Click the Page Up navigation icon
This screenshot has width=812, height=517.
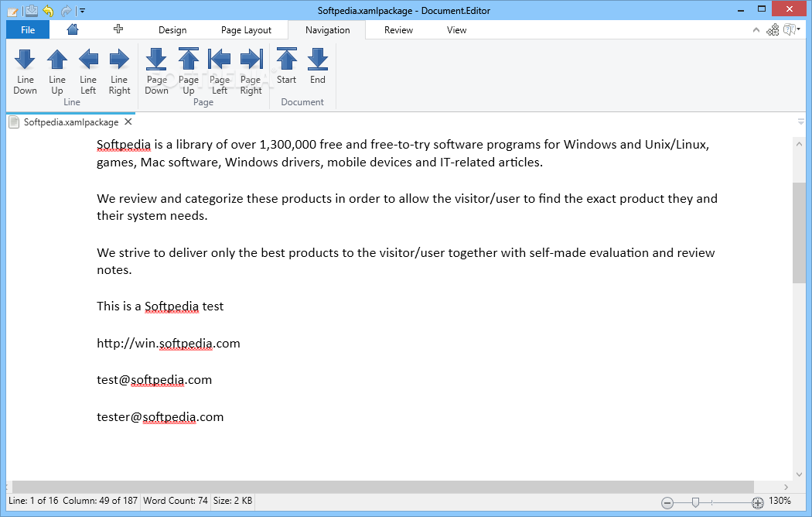click(x=189, y=59)
